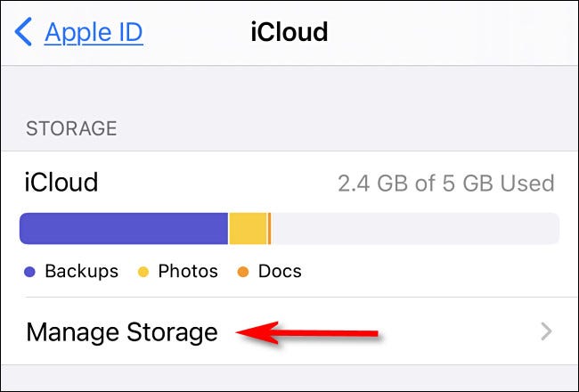Image resolution: width=579 pixels, height=392 pixels.
Task: Tap the 2.4 GB of 5 GB Used text
Action: pyautogui.click(x=445, y=184)
